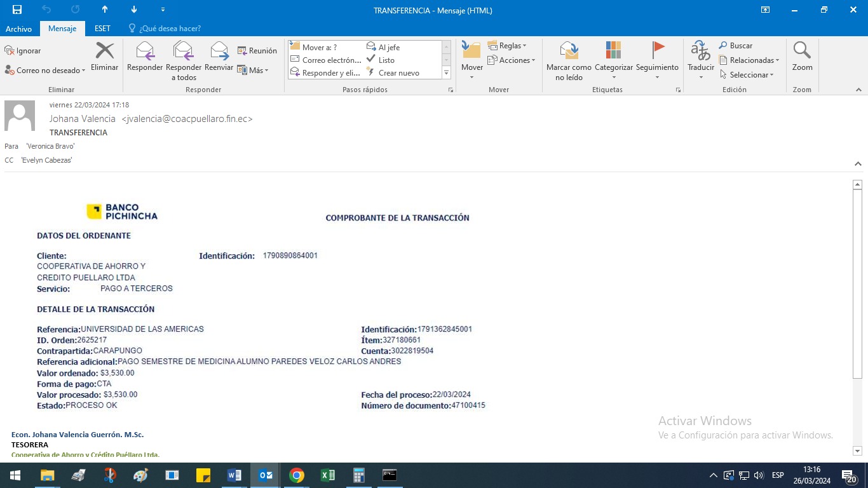Type in the '¿Qué desea hacer?' box
This screenshot has height=488, width=868.
point(170,29)
